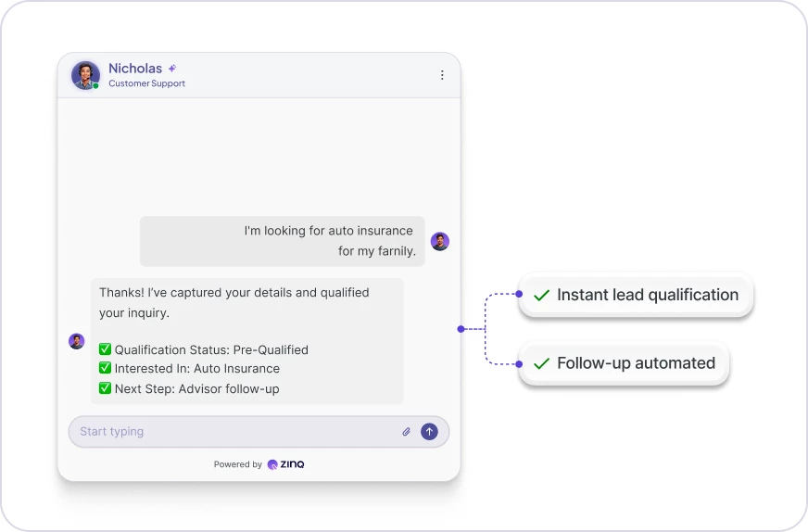Click the Customer Support subtitle
Viewport: 808px width, 532px height.
tap(146, 83)
